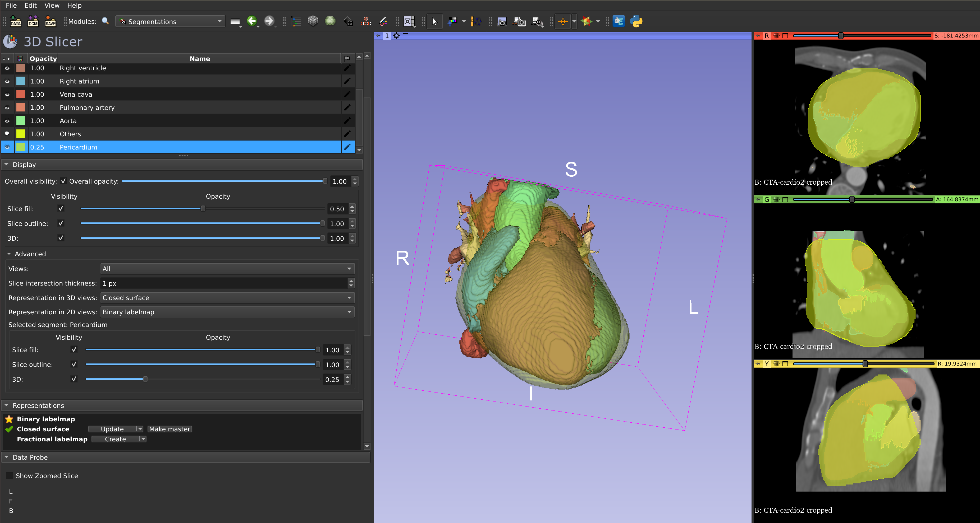Click Create button for Fractional labelmap
This screenshot has width=980, height=523.
tap(115, 439)
